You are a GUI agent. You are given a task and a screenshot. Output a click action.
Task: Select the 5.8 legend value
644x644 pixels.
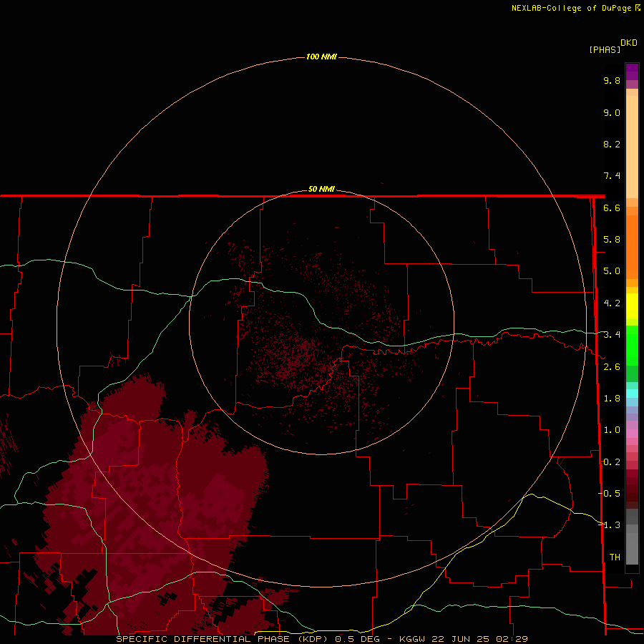click(x=612, y=240)
